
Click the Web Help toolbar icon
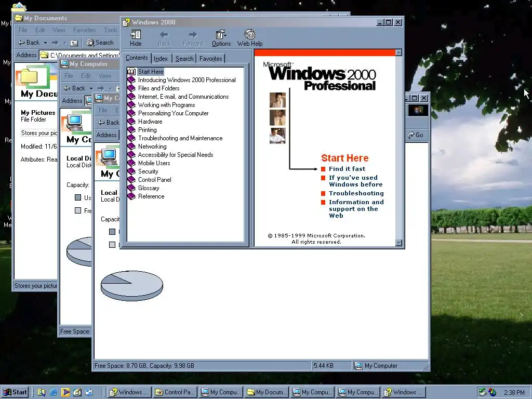point(250,35)
